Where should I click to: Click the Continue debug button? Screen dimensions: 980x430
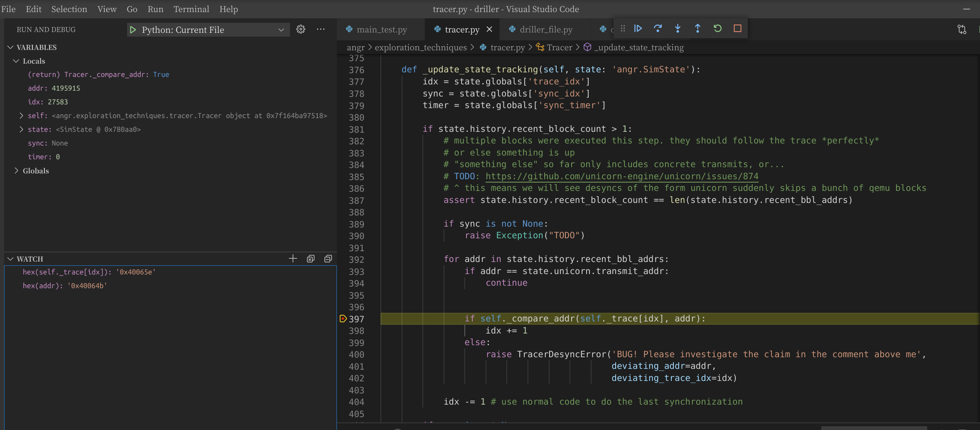pyautogui.click(x=638, y=29)
